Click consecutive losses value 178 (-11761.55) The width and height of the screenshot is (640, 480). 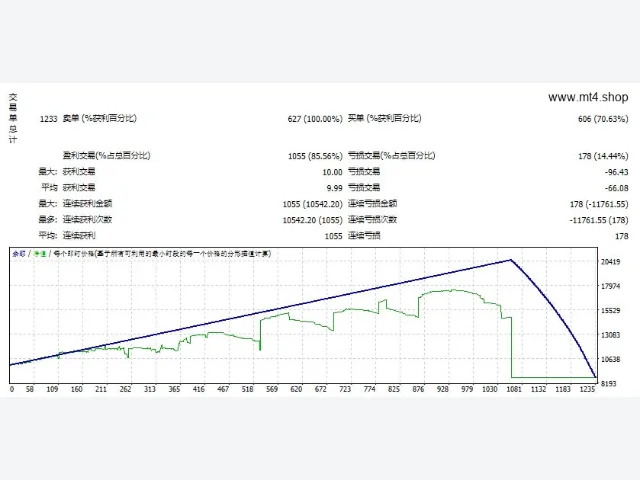599,204
